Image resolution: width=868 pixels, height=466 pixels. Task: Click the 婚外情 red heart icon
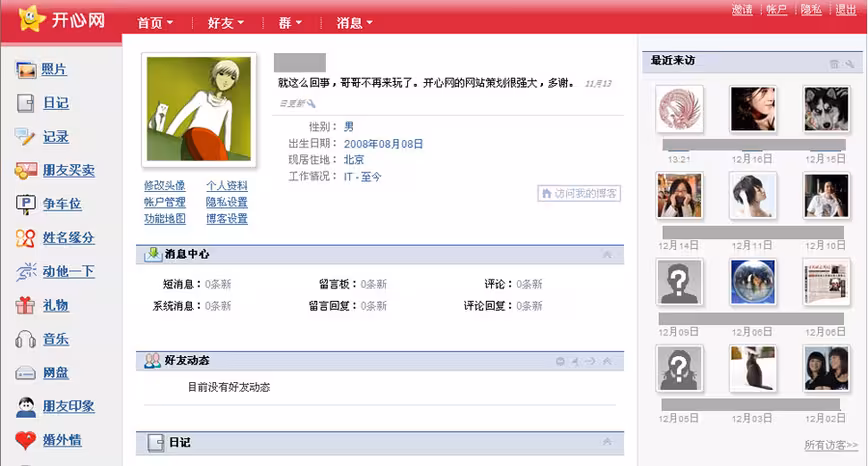(x=25, y=440)
